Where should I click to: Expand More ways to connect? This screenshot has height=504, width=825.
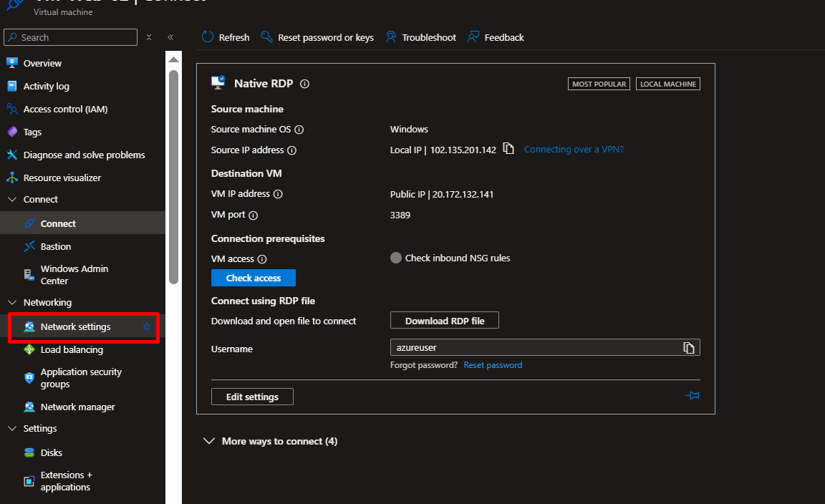209,441
